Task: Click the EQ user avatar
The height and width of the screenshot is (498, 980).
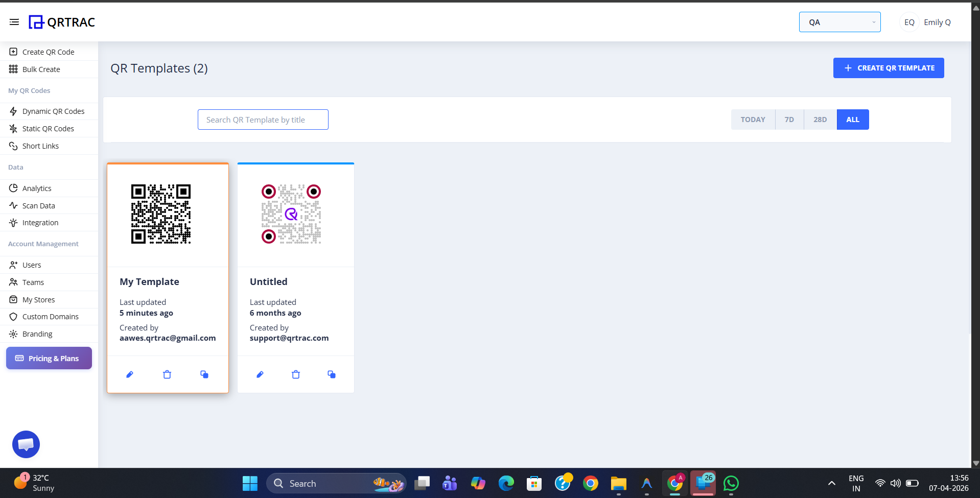Action: [x=909, y=22]
